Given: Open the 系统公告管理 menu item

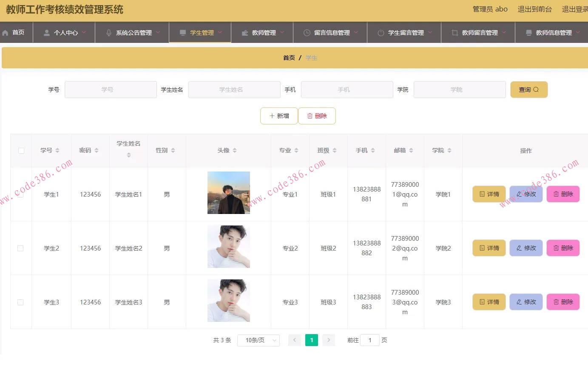Looking at the screenshot, I should point(132,33).
